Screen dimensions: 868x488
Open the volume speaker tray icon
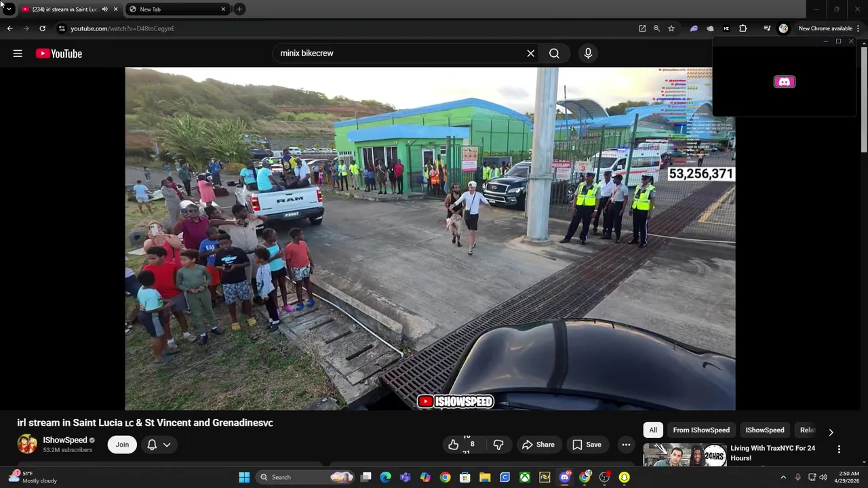pos(825,477)
